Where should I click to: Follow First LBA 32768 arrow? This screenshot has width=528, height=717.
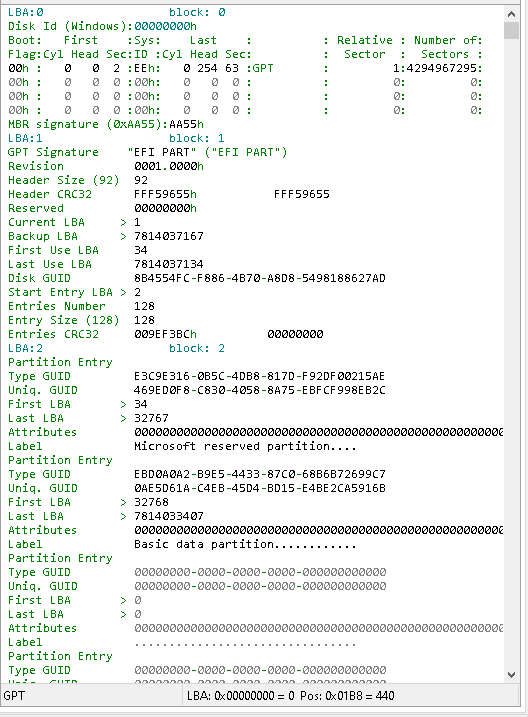click(123, 502)
